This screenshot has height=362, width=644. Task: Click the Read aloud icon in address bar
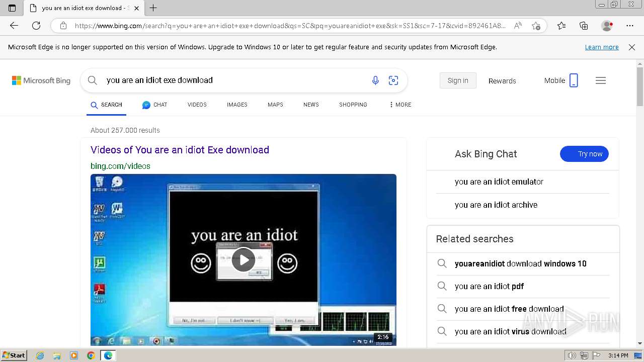[518, 26]
